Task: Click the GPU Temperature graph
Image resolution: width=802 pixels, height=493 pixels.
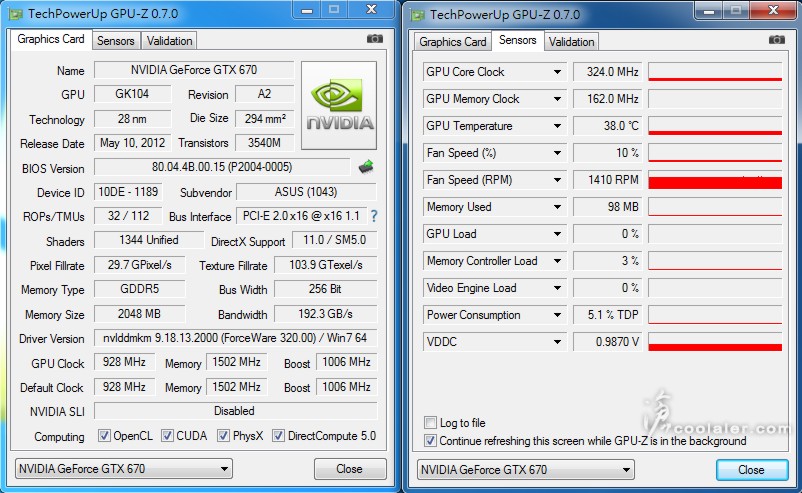Action: [x=715, y=126]
